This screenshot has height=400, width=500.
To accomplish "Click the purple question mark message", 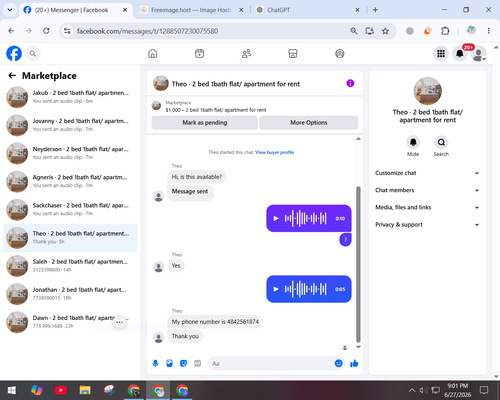I will click(x=345, y=240).
